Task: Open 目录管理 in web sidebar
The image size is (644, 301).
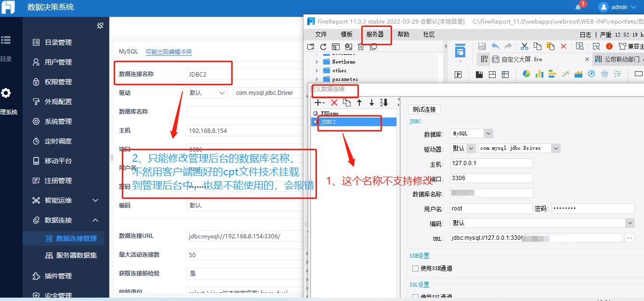Action: click(x=58, y=42)
